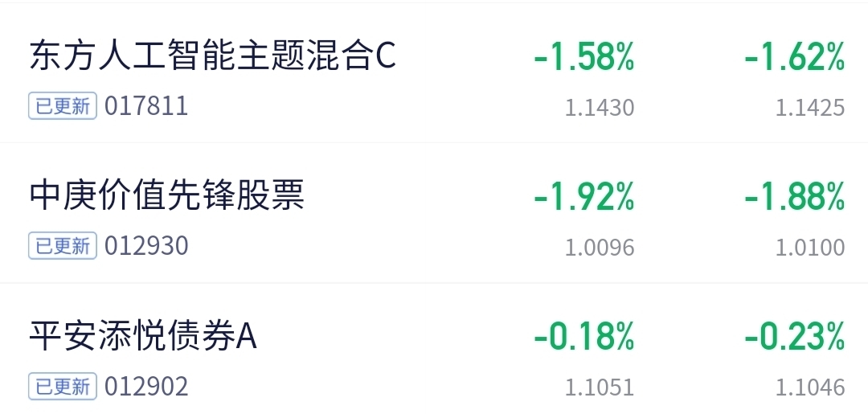Select the 1.1430 net value
This screenshot has width=868, height=414.
coord(600,108)
